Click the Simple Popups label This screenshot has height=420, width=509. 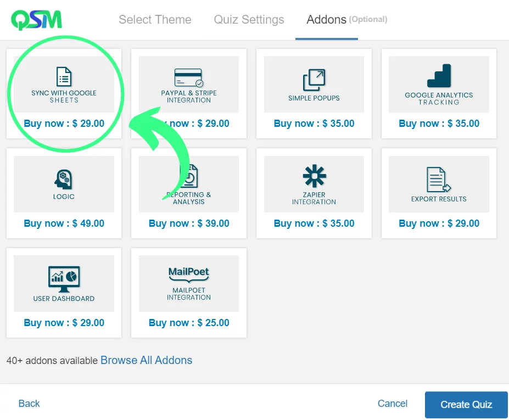pyautogui.click(x=314, y=98)
